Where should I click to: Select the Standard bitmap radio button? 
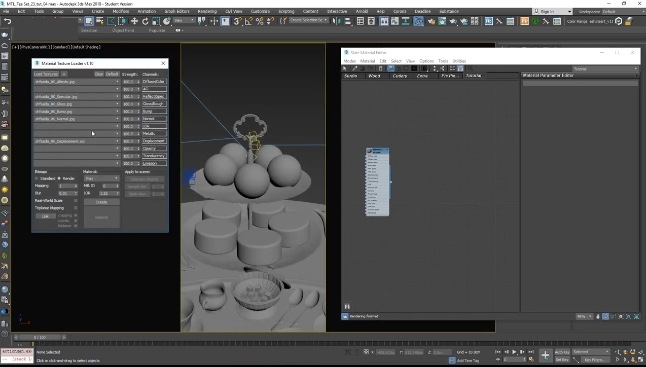click(x=37, y=178)
